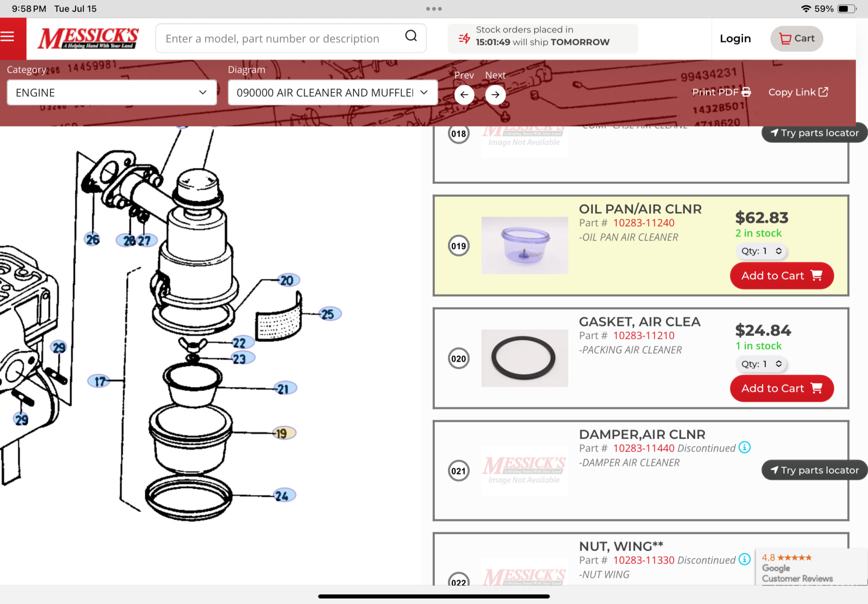Tap the multitasking three-dots indicator

(x=434, y=8)
